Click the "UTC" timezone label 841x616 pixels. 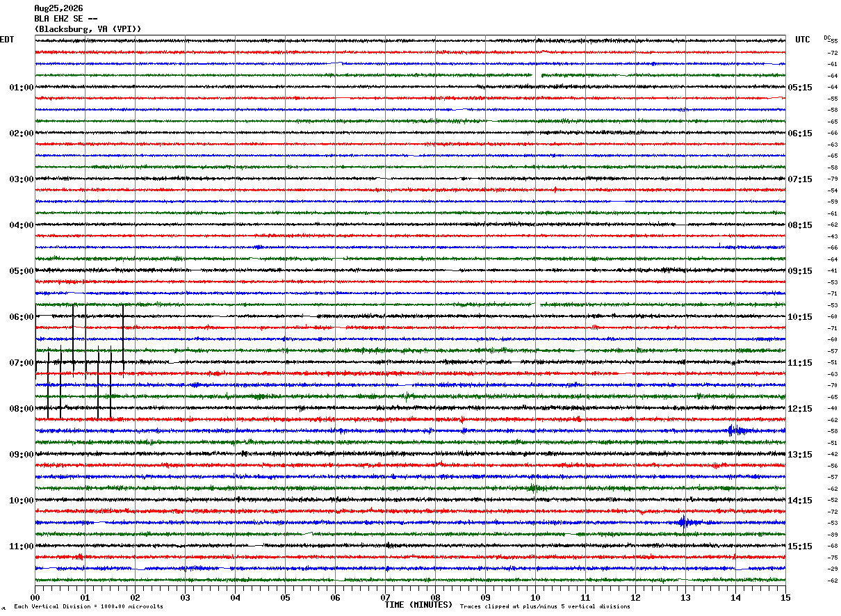(803, 40)
